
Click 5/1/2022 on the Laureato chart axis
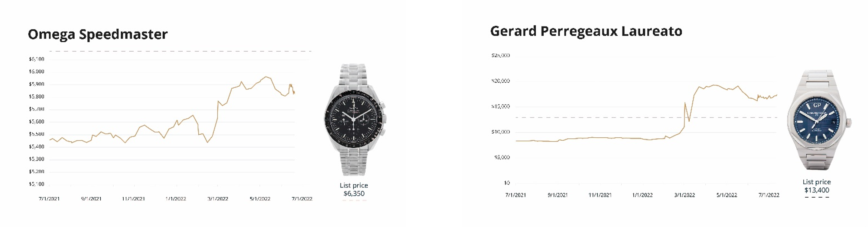click(726, 195)
